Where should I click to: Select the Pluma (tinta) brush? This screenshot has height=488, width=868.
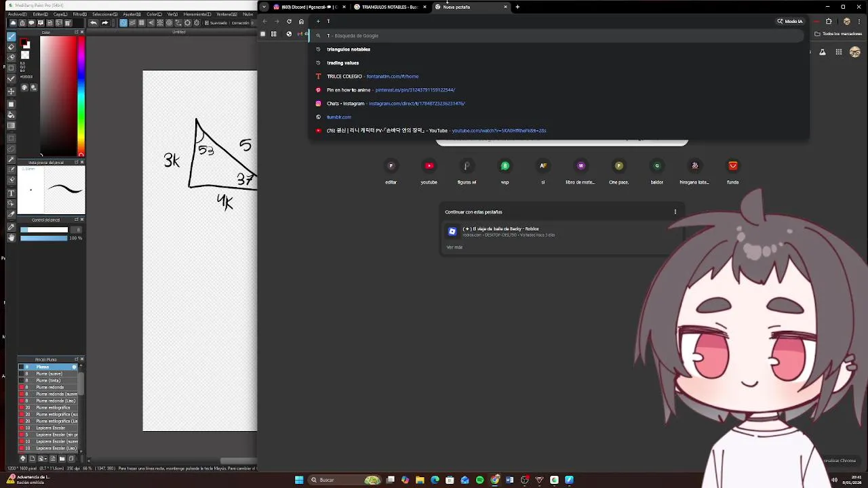click(48, 380)
